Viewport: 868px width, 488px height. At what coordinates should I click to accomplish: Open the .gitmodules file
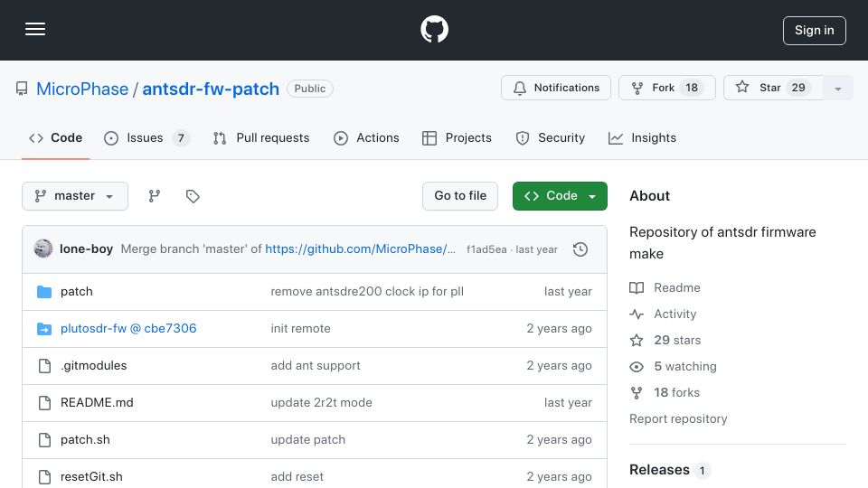coord(93,366)
